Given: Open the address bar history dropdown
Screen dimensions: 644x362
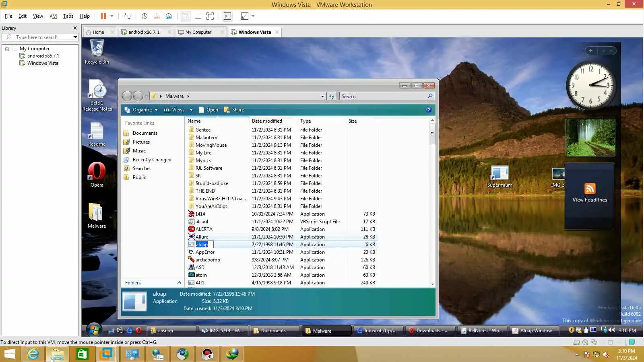Looking at the screenshot, I should [x=322, y=97].
